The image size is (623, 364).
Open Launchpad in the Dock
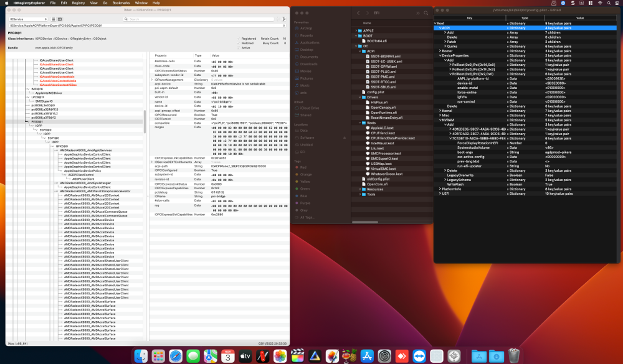coord(158,356)
